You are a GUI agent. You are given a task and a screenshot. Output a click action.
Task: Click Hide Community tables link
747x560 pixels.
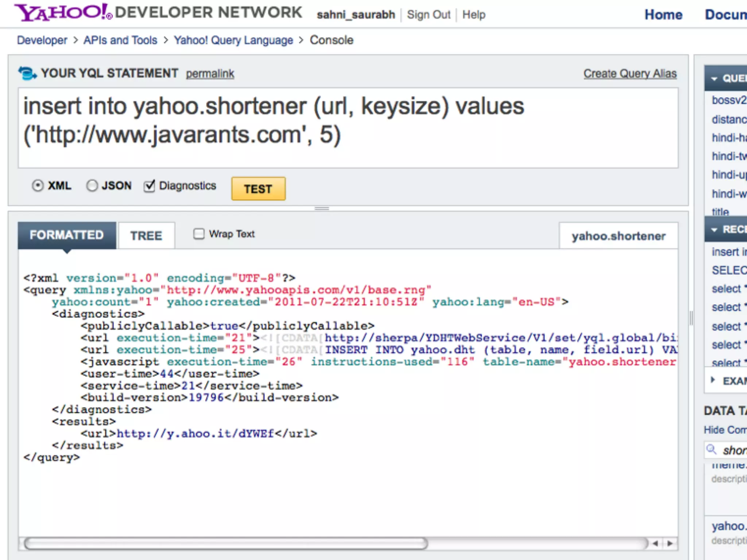point(725,430)
